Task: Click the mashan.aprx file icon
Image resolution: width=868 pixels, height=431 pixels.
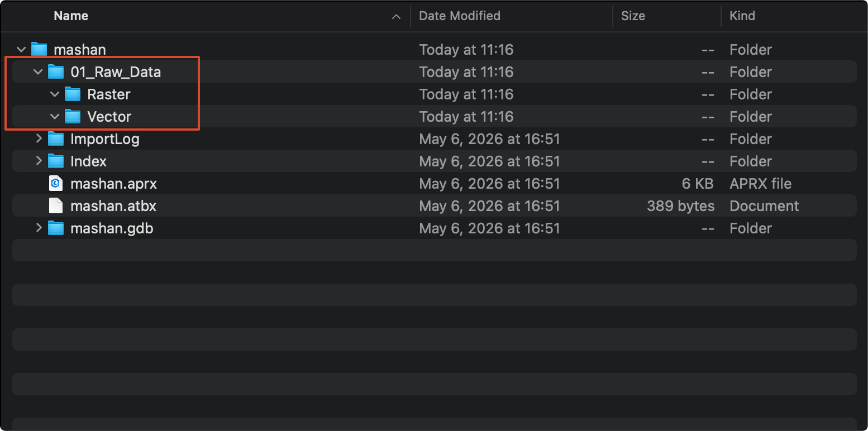Action: click(56, 184)
